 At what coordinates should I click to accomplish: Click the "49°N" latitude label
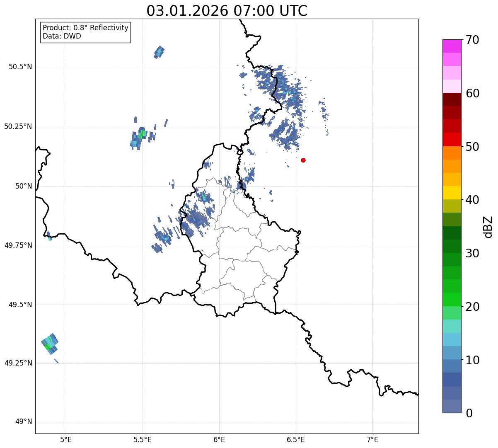24,422
